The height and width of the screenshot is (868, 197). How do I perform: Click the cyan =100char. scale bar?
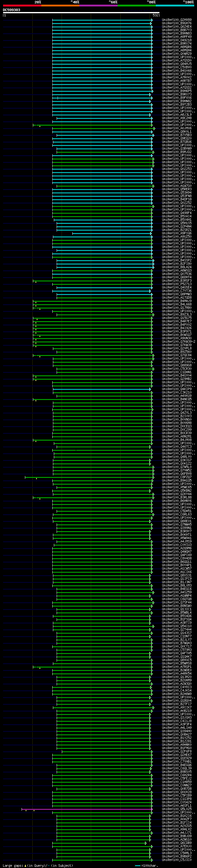137,866
